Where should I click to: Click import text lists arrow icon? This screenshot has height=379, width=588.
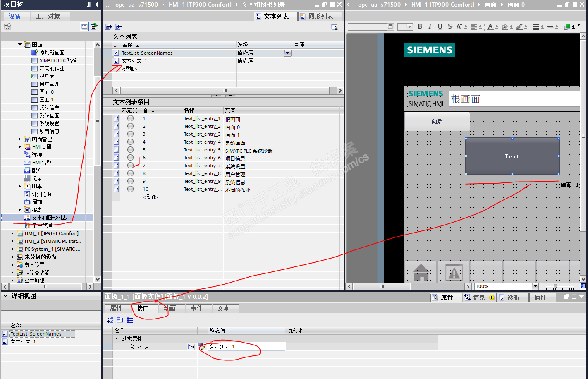pyautogui.click(x=119, y=26)
